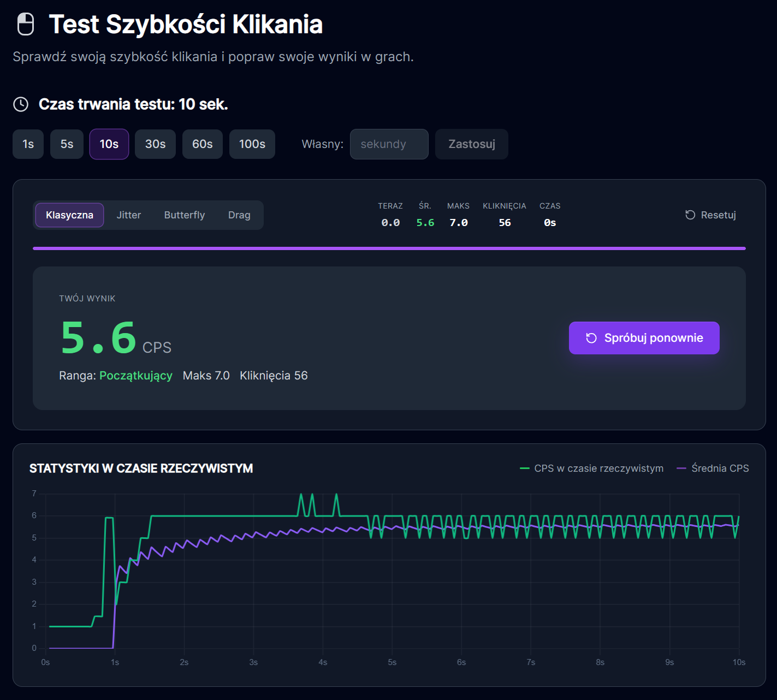
Task: Click the Statystyki w czasie rzeczywistym heading
Action: pos(141,468)
